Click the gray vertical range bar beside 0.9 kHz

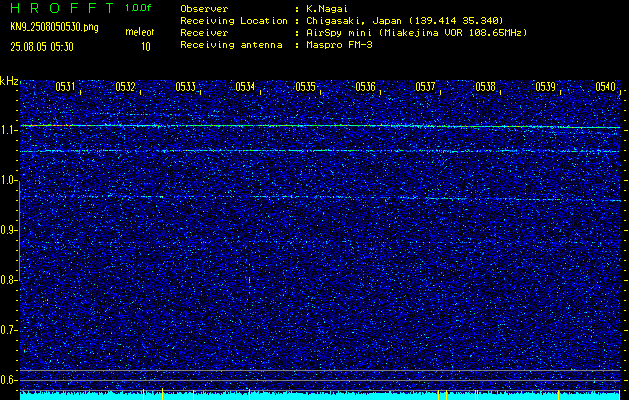(19, 231)
